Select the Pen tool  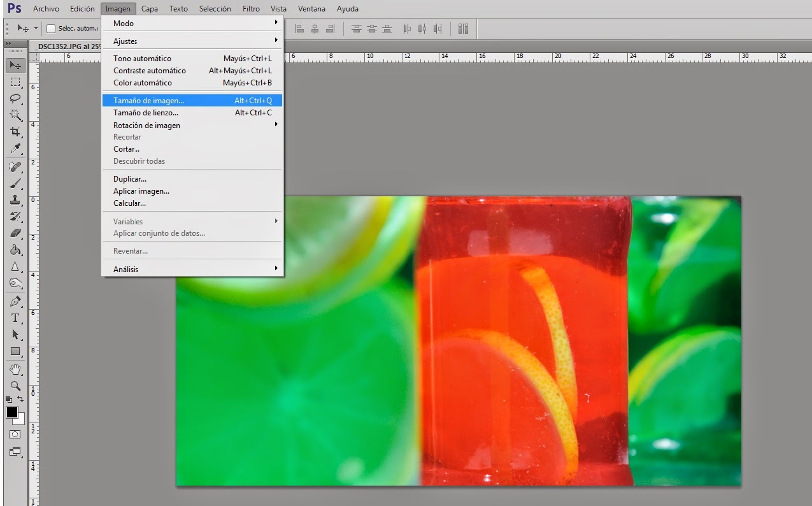click(x=15, y=301)
